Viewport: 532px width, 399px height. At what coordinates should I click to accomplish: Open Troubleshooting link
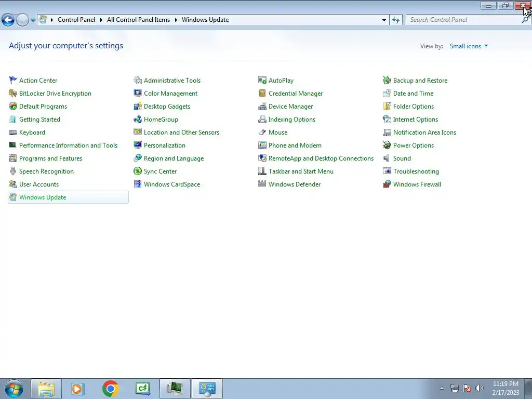point(416,171)
